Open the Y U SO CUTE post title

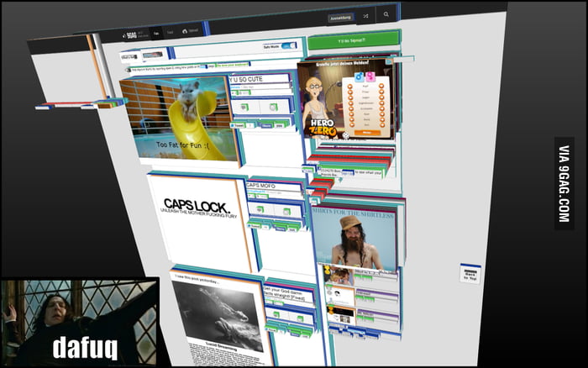(x=246, y=79)
